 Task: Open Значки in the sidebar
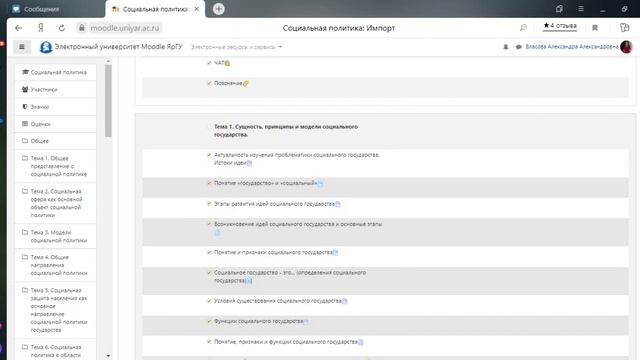tap(56, 107)
